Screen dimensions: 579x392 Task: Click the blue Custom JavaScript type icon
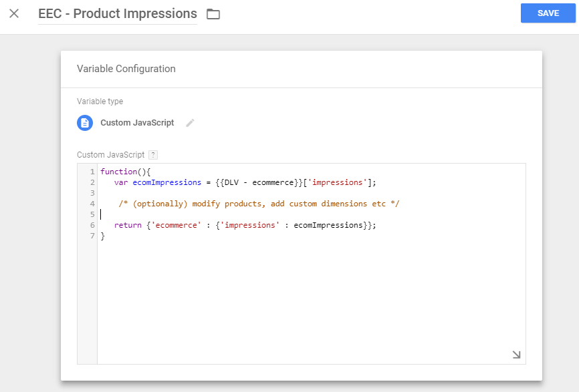[85, 123]
